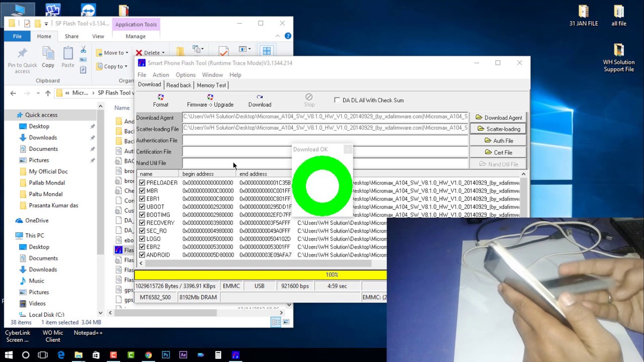Open the 31 JAN FILE desktop icon

584,16
